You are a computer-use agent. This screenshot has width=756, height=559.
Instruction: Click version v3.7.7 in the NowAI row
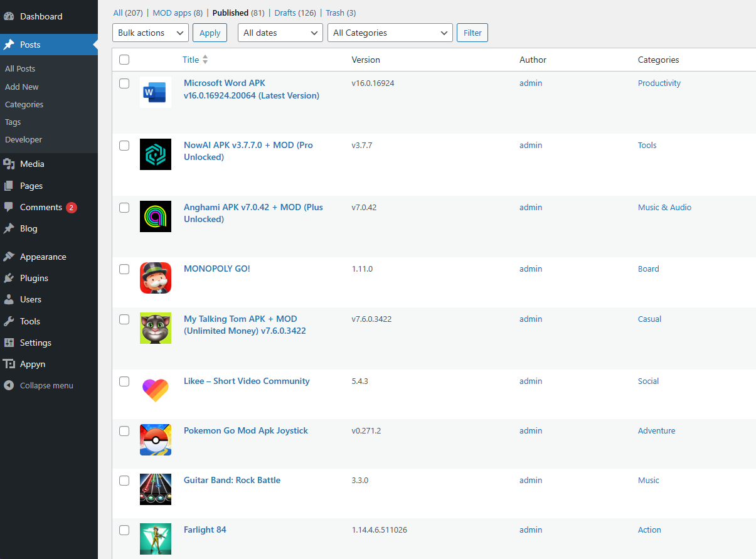pyautogui.click(x=363, y=145)
